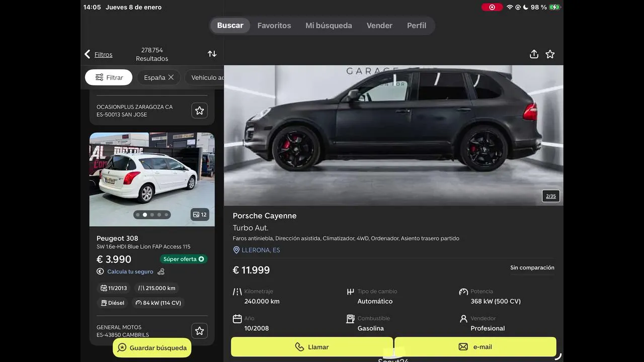Viewport: 644px width, 362px height.
Task: Select the 84 kW (114 CV) power chip
Action: click(158, 303)
